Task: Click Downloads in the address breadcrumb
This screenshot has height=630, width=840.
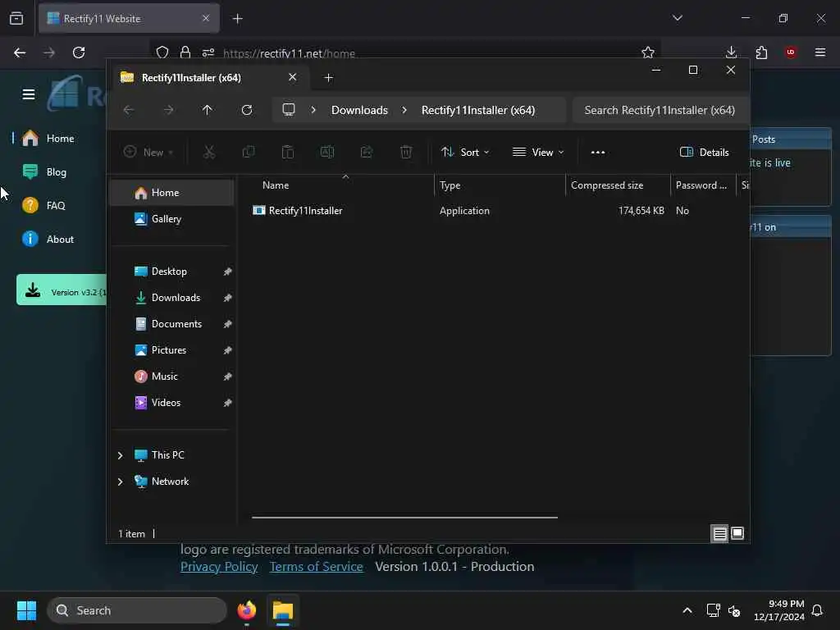Action: pos(359,110)
